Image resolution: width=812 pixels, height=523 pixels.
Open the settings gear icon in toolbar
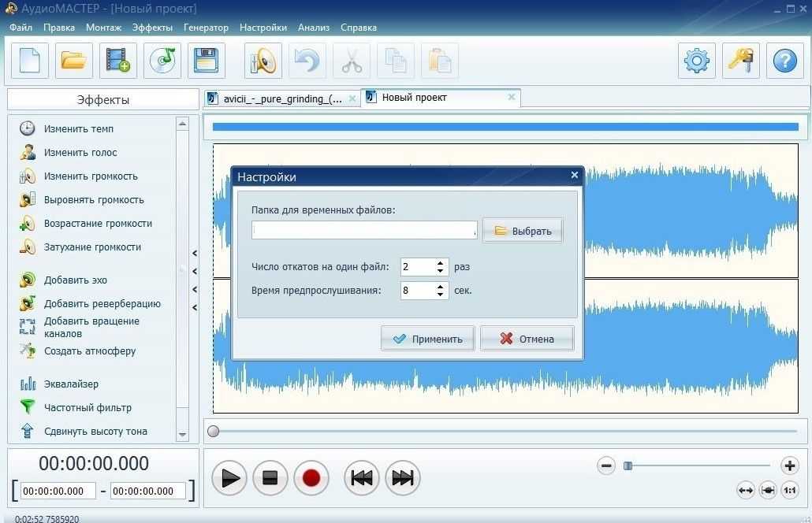point(697,61)
